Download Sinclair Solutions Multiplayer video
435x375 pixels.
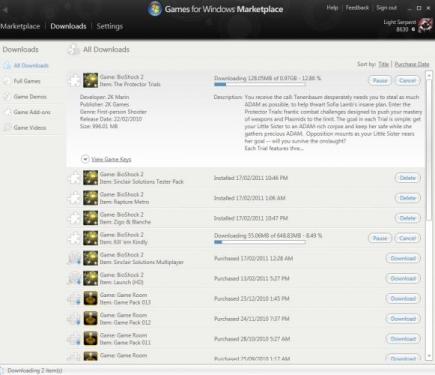403,258
